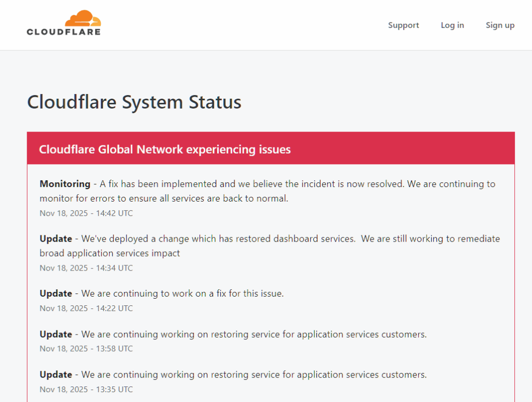This screenshot has width=532, height=402.
Task: Click the update message above the 13:58 timestamp
Action: pos(254,334)
